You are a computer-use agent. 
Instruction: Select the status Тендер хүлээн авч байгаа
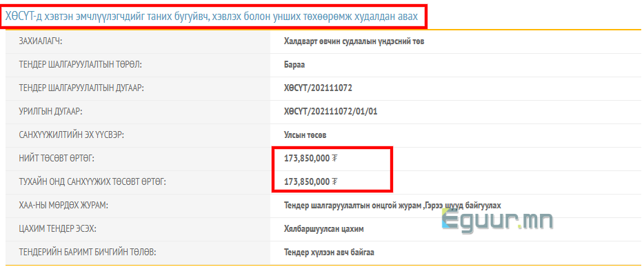pos(329,253)
